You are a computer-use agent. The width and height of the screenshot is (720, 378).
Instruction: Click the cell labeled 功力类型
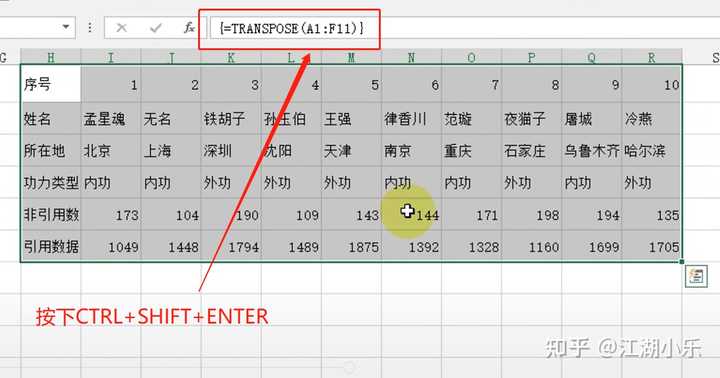pos(51,182)
